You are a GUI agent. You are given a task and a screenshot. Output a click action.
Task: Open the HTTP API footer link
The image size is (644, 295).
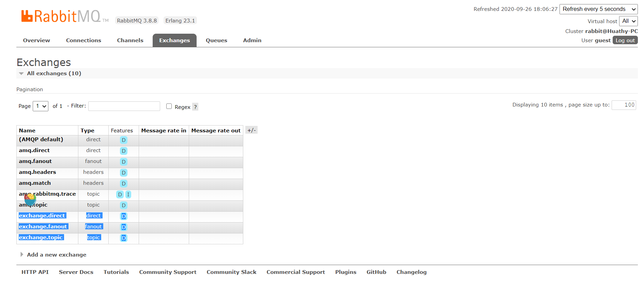[x=35, y=272]
